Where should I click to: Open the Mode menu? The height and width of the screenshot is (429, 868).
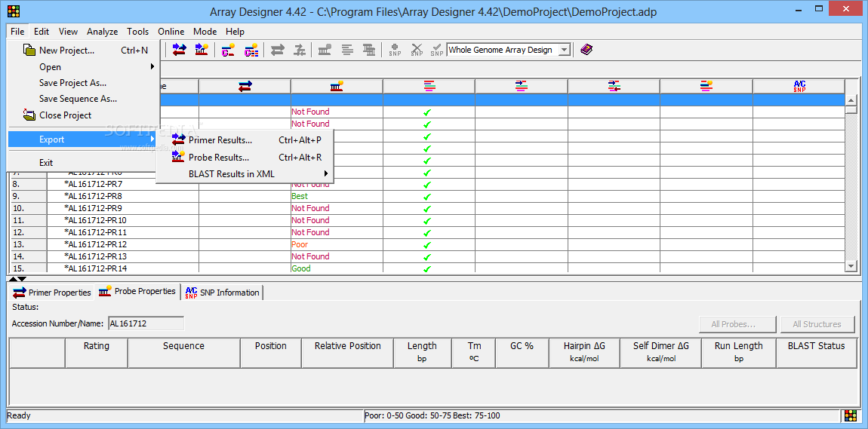coord(205,32)
